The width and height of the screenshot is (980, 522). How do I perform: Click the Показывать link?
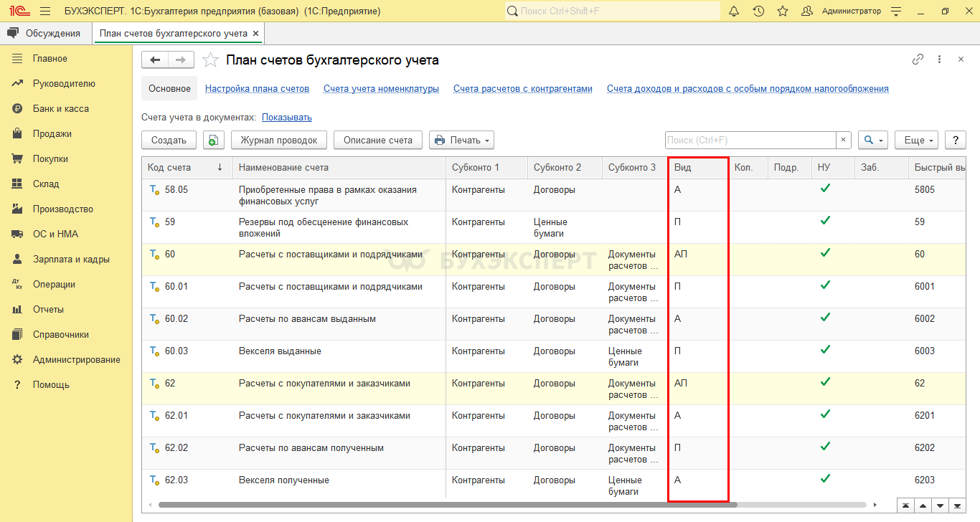(287, 117)
